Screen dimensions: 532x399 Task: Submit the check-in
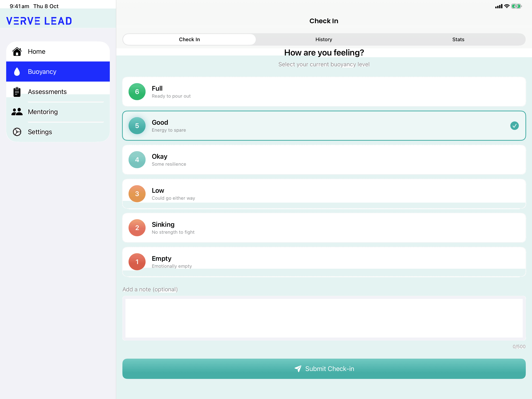[324, 369]
